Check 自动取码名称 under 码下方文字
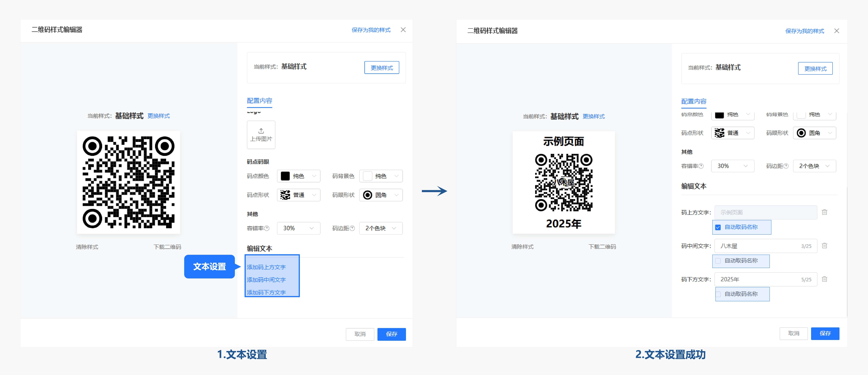 718,294
